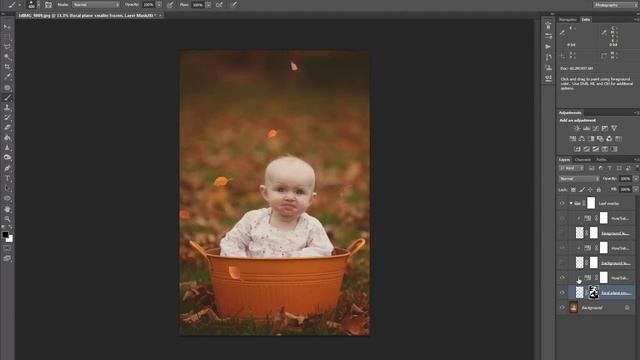Enable airbrush mode in options bar
Screen dimensions: 640x360
pyautogui.click(x=219, y=5)
